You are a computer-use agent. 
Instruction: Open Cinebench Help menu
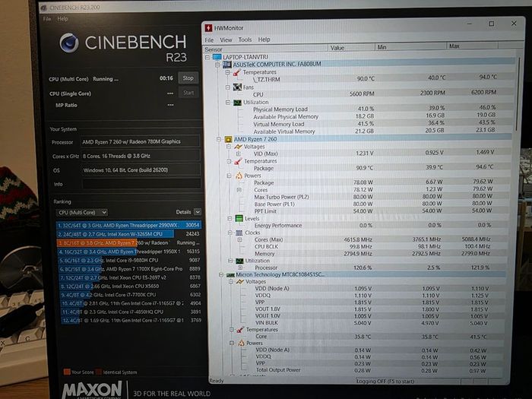point(62,19)
